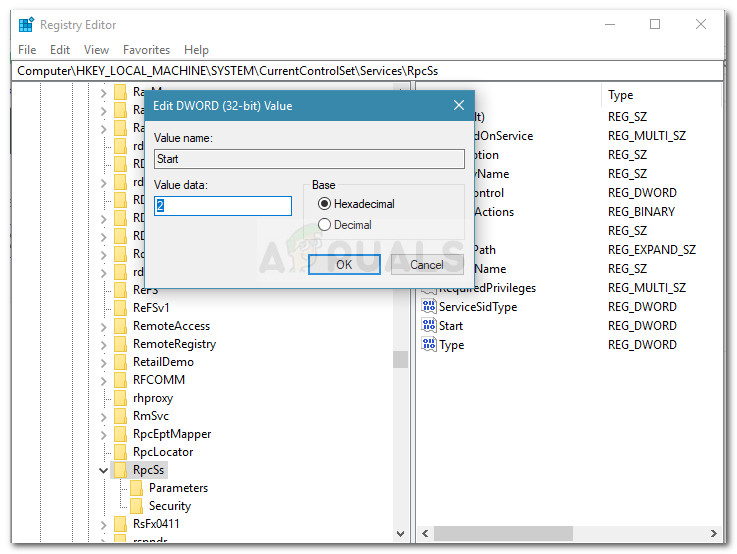Click the rhproxy folder icon
Viewport: 737px width, 554px height.
click(120, 398)
